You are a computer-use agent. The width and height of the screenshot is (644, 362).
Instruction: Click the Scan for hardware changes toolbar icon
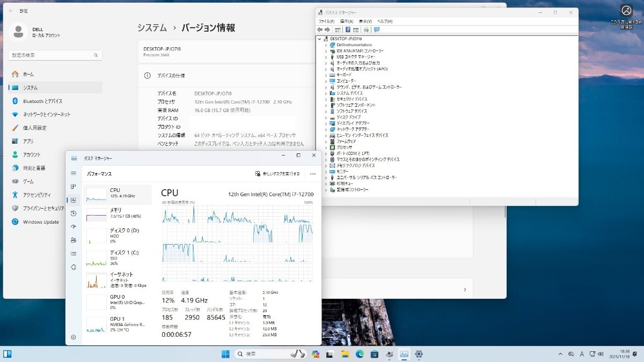[367, 29]
